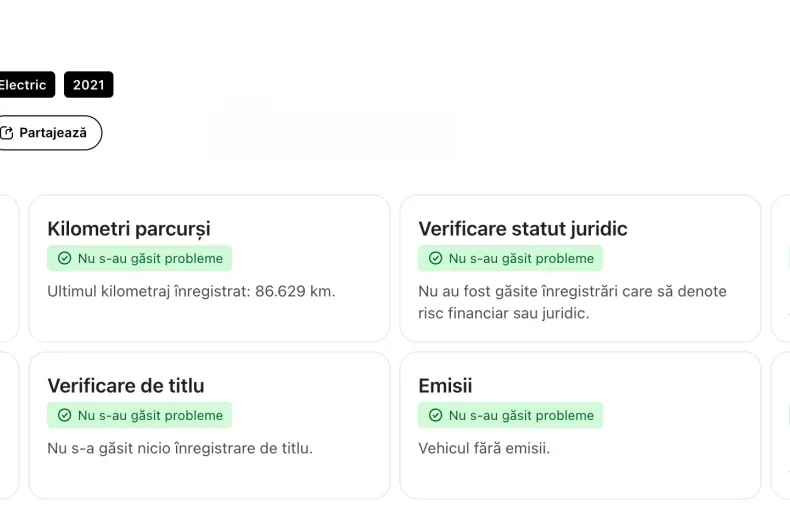Click status badge text under Verificare statut juridic
790x527 pixels.
521,258
